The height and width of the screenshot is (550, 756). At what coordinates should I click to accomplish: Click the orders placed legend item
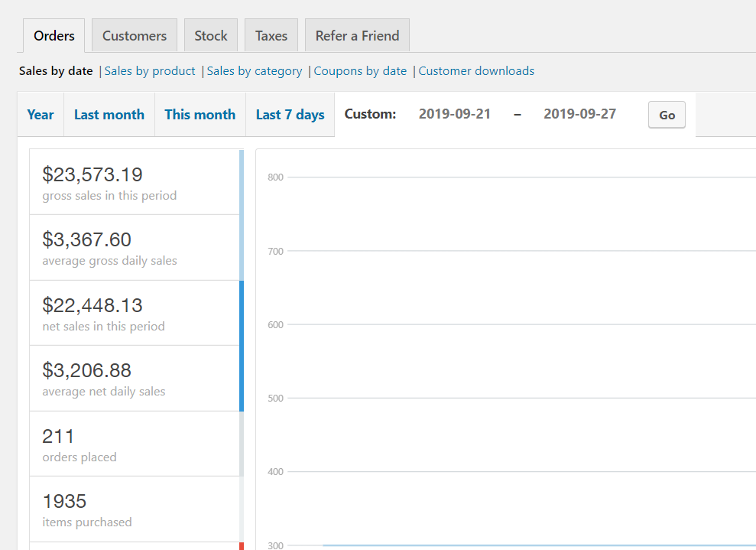pos(135,444)
